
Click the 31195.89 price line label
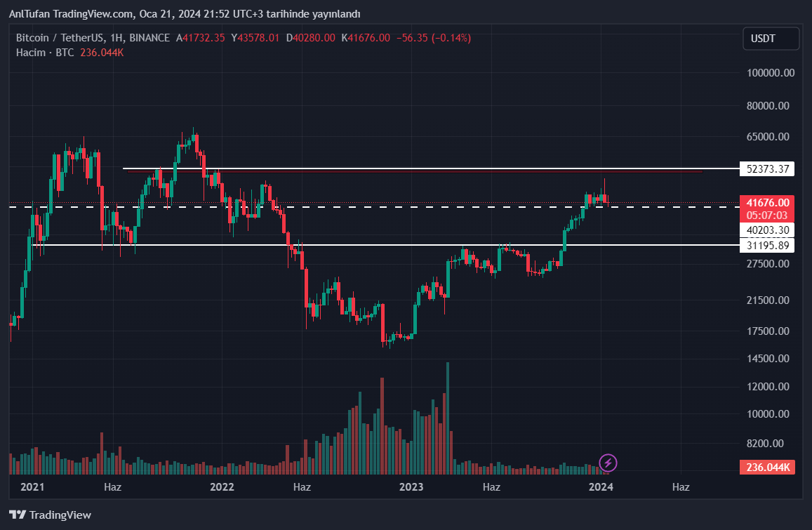click(768, 246)
